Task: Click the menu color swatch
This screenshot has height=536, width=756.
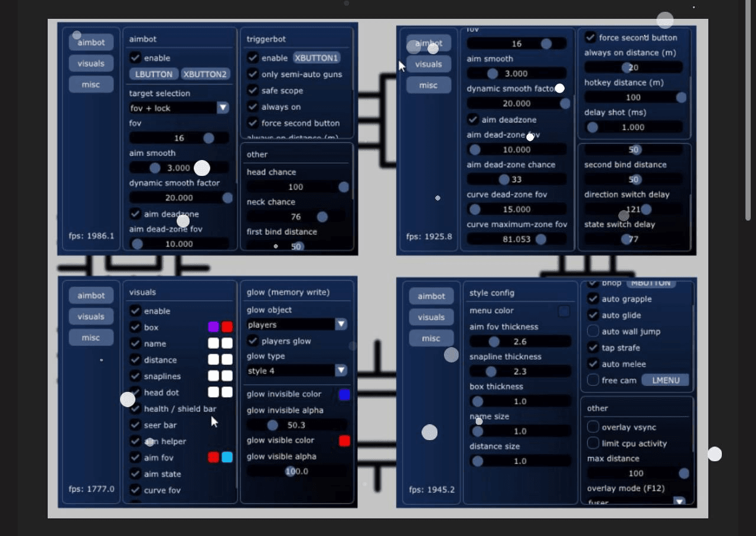Action: click(x=564, y=311)
